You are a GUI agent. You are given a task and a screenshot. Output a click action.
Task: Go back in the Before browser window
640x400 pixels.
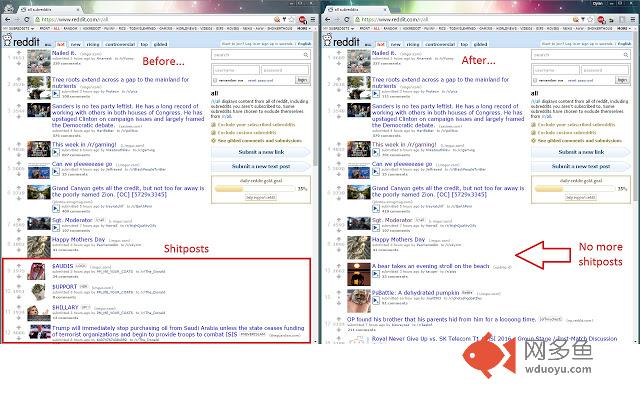tap(7, 20)
